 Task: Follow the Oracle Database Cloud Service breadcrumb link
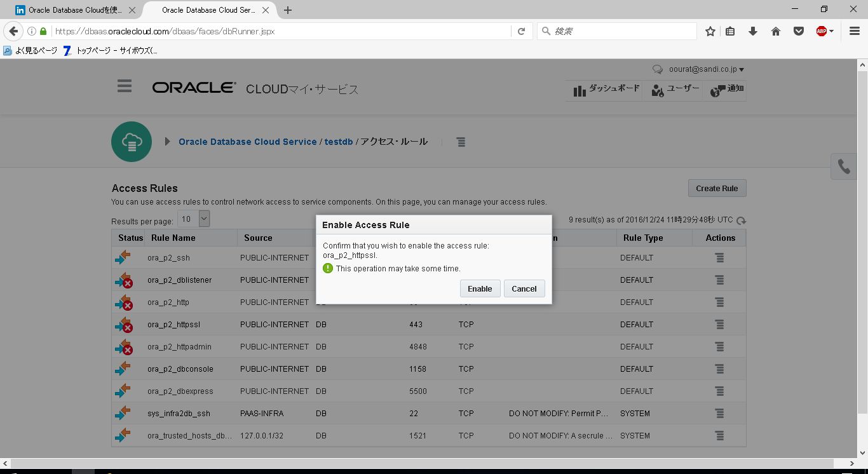pyautogui.click(x=248, y=142)
